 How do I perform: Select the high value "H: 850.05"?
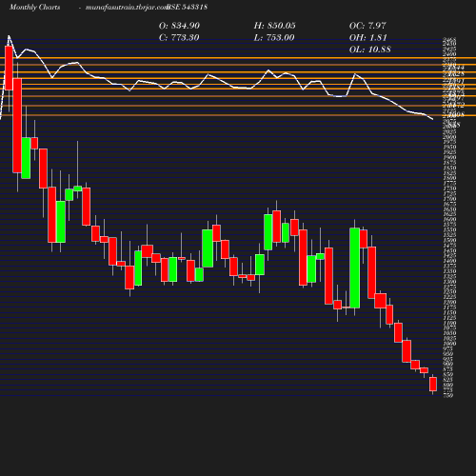(x=274, y=26)
